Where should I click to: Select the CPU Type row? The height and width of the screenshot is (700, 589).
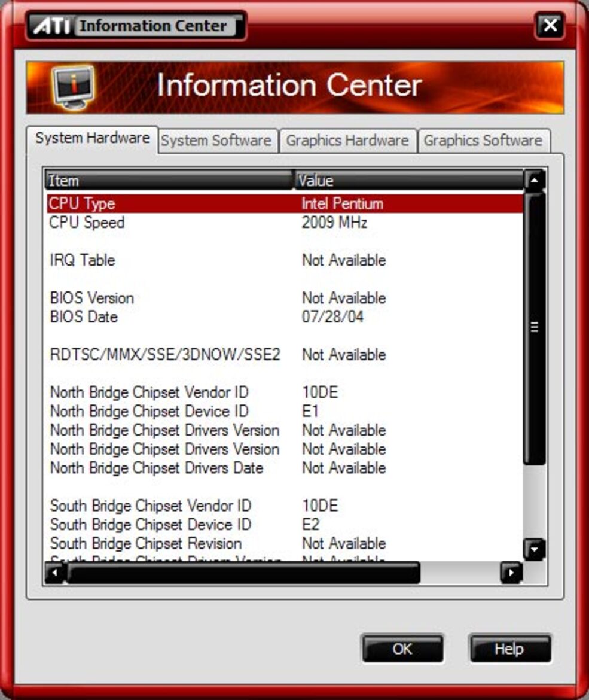click(285, 203)
